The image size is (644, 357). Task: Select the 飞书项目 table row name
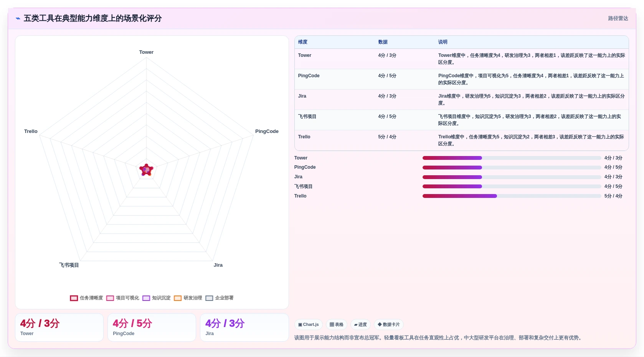307,116
